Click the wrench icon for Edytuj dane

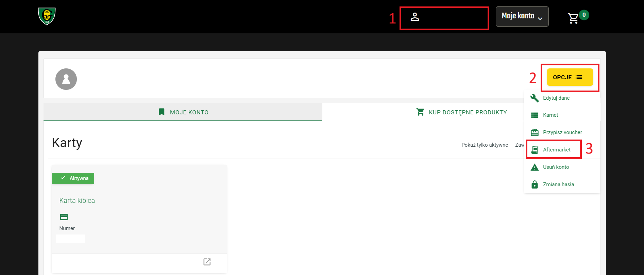tap(535, 98)
